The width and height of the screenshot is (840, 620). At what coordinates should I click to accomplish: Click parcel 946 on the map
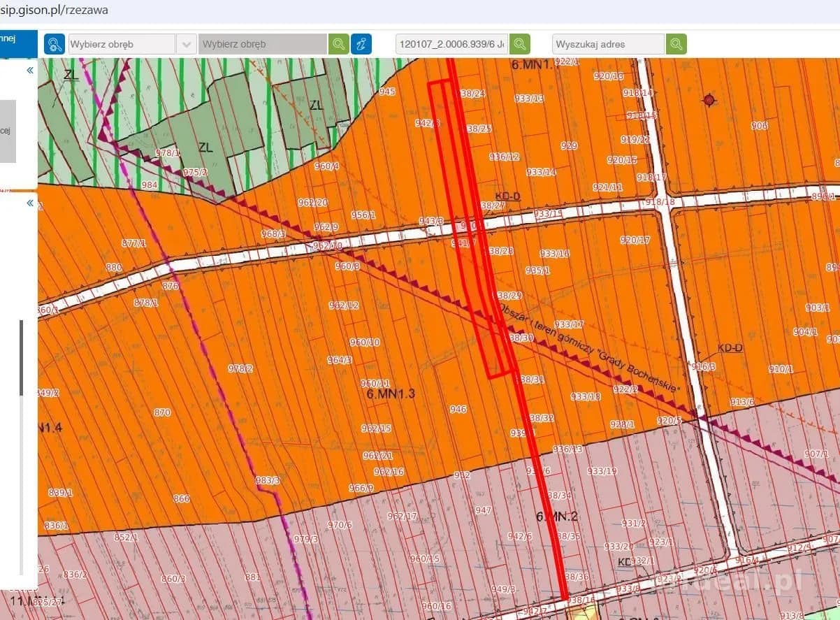(458, 410)
